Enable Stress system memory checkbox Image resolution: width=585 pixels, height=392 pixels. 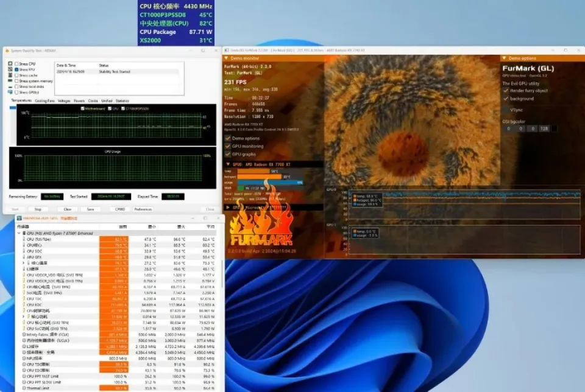pyautogui.click(x=16, y=81)
